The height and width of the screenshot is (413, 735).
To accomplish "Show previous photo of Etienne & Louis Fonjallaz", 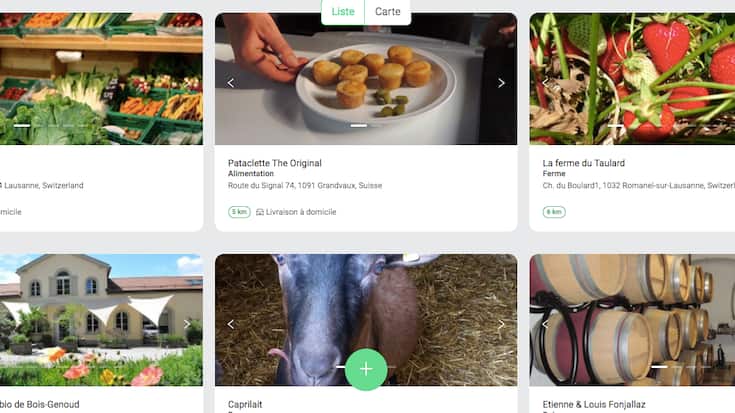I will (x=545, y=324).
